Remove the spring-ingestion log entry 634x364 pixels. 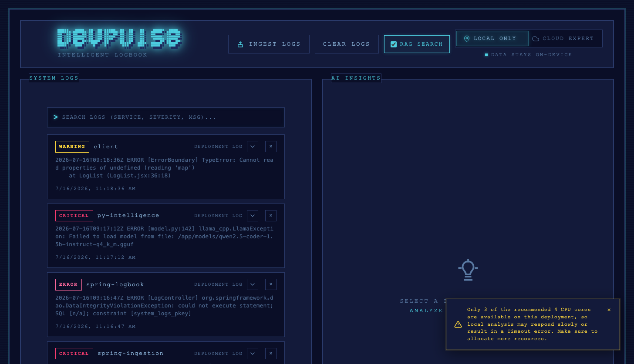click(x=271, y=354)
